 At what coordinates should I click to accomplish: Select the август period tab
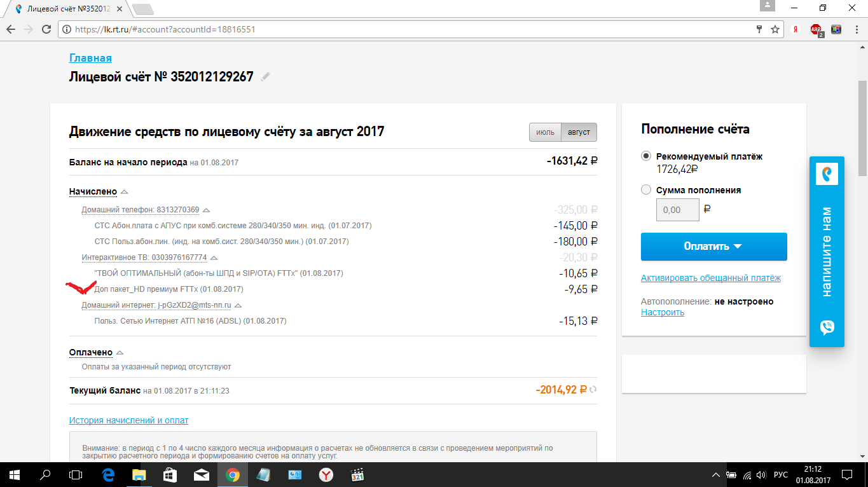pos(579,132)
